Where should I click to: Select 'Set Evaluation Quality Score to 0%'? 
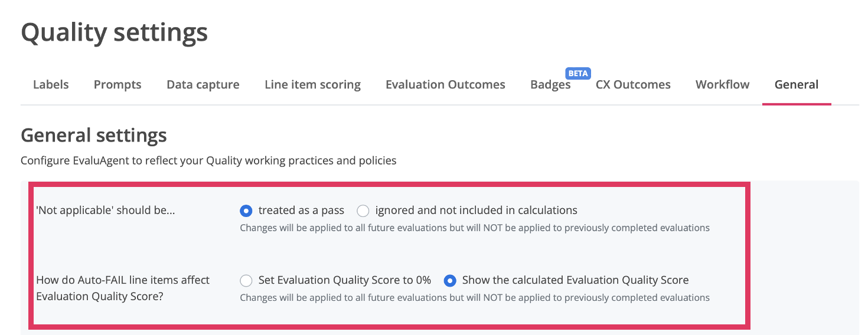tap(247, 281)
